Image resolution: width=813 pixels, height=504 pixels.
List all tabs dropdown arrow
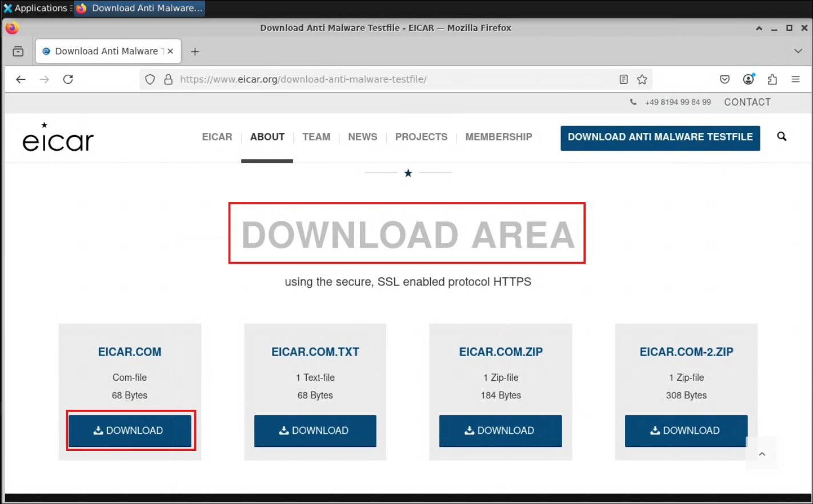[x=798, y=51]
